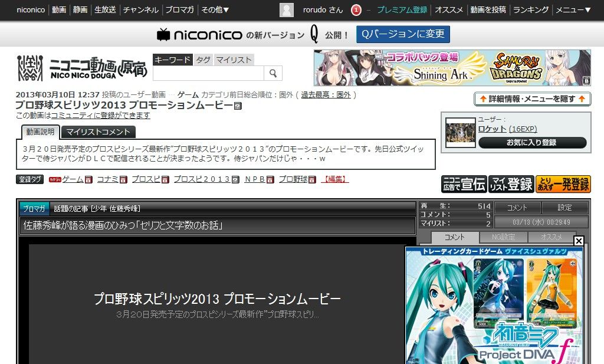Click the 佐藤秀峰 blomaga article headline
This screenshot has height=364, width=604.
click(123, 225)
